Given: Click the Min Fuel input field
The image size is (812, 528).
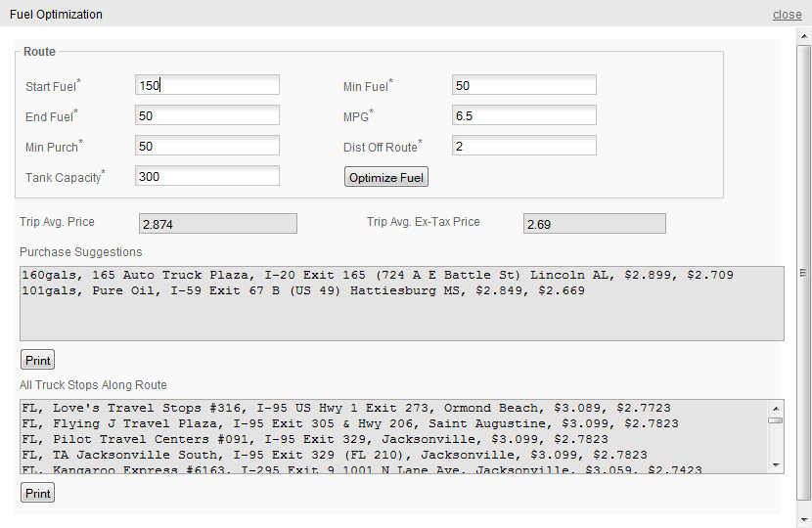Looking at the screenshot, I should coord(523,86).
